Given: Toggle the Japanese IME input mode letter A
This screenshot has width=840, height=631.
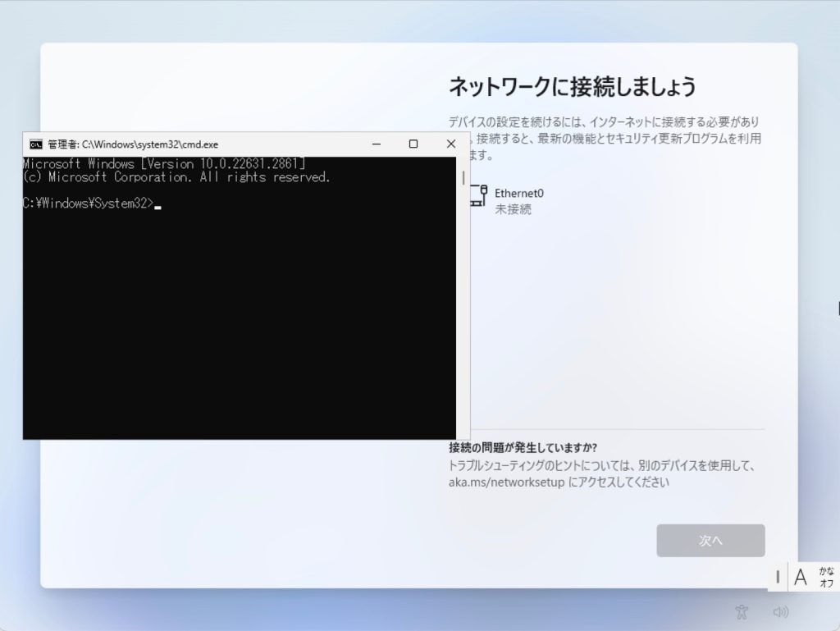Looking at the screenshot, I should 801,577.
